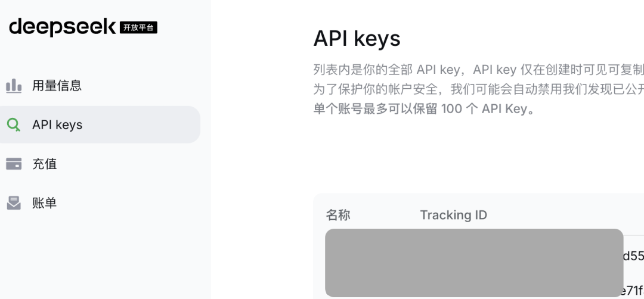Click the Tracking ID column header
The image size is (644, 299).
tap(453, 215)
